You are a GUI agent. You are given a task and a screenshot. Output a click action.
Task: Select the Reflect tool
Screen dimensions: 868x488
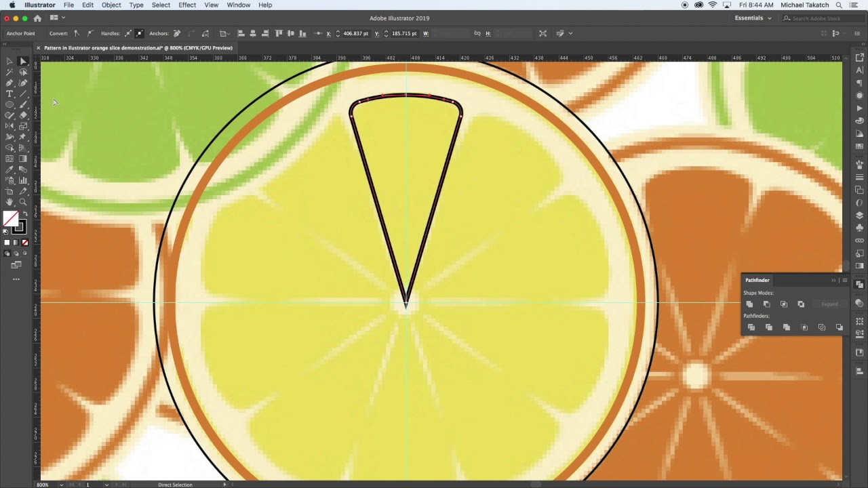[x=9, y=126]
